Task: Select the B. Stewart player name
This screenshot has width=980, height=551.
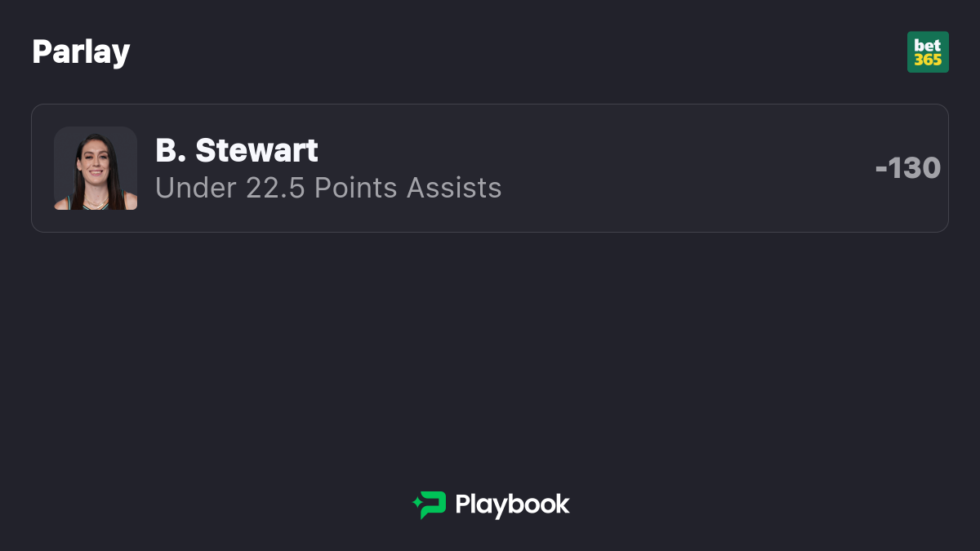Action: click(x=237, y=150)
